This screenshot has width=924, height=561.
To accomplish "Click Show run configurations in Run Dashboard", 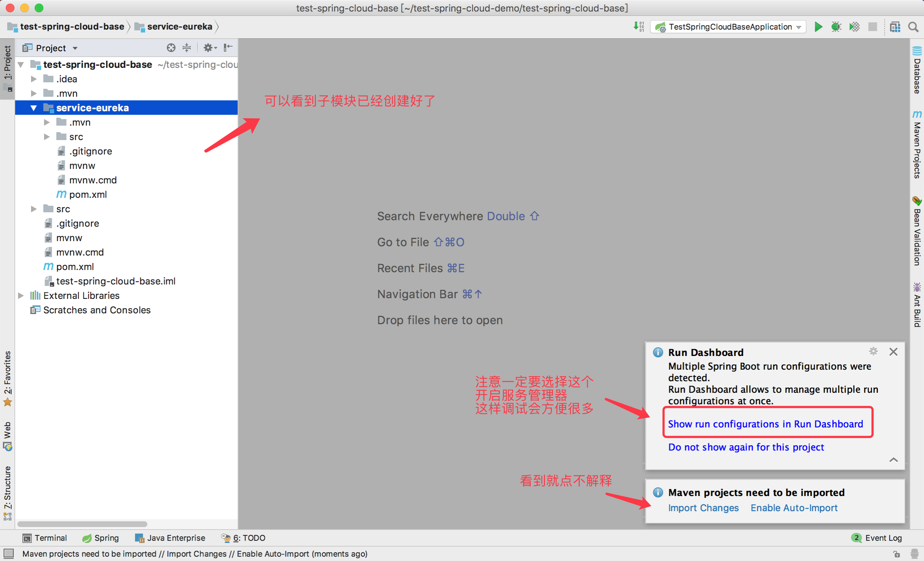I will [765, 424].
